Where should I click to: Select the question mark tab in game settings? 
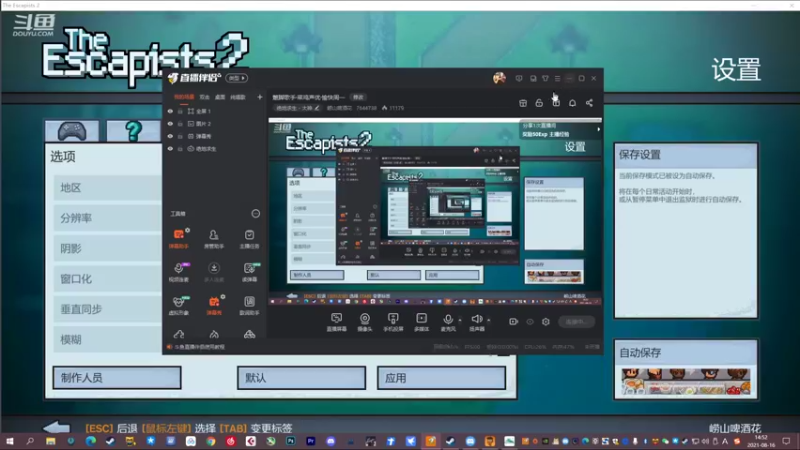133,132
